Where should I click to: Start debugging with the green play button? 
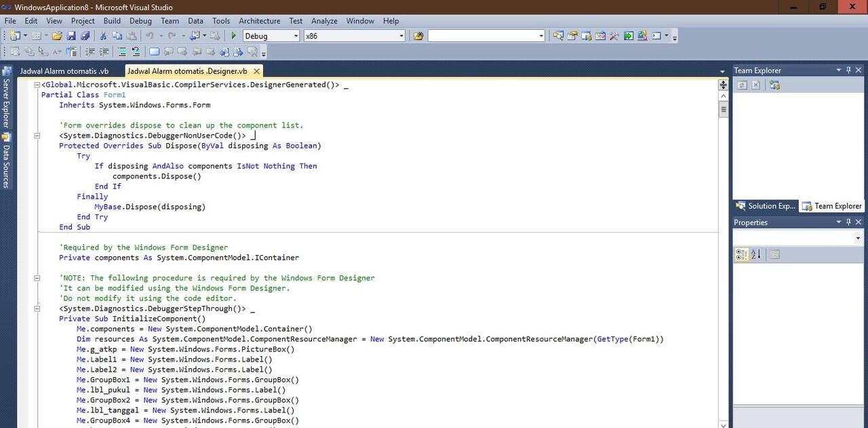click(233, 35)
